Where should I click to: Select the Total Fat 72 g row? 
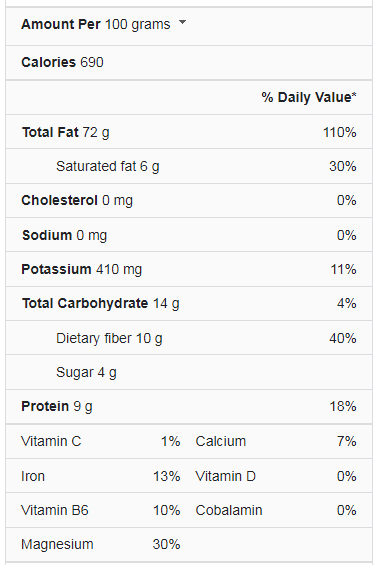(189, 132)
